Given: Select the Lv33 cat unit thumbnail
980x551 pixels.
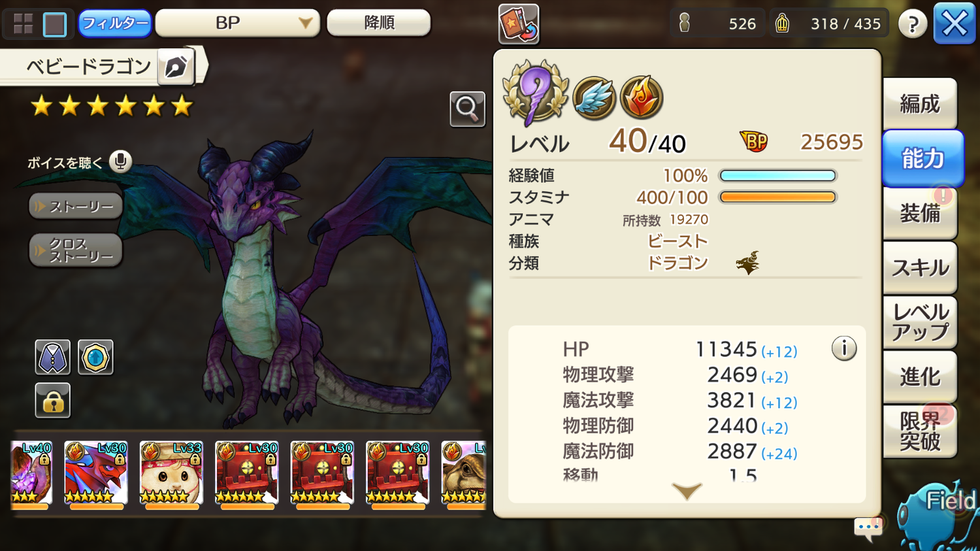Looking at the screenshot, I should click(x=171, y=473).
